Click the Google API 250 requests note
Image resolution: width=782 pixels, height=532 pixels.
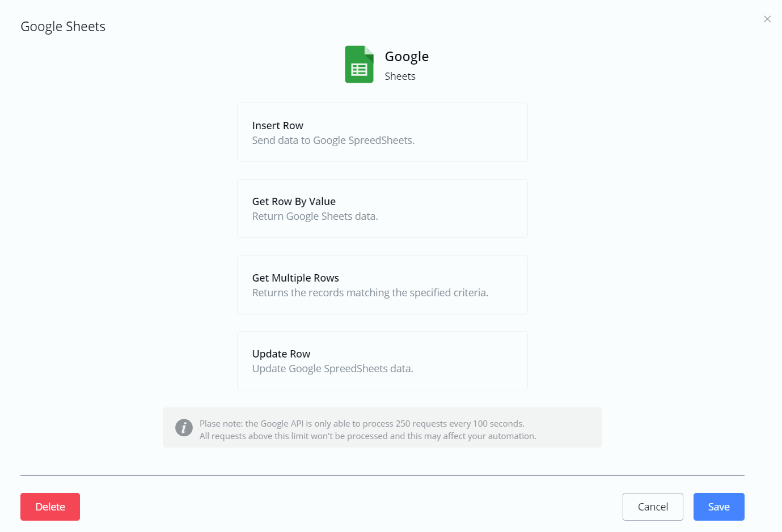(x=362, y=424)
